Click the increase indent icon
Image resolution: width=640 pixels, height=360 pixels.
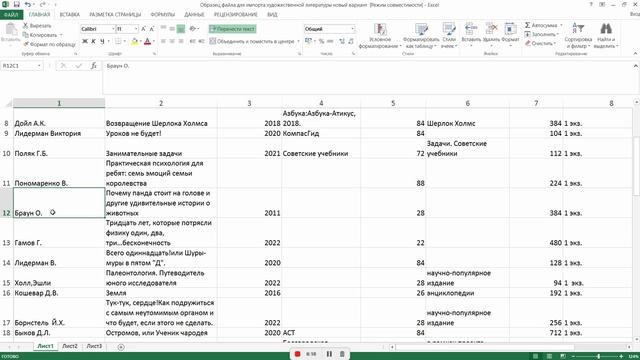tap(201, 41)
